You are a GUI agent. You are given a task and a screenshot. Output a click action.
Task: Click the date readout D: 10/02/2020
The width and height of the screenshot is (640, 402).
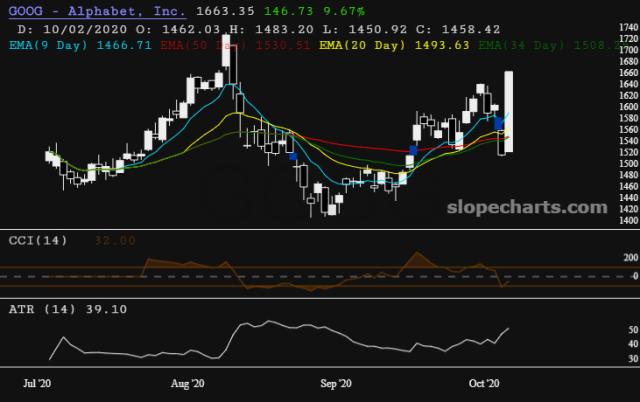72,29
